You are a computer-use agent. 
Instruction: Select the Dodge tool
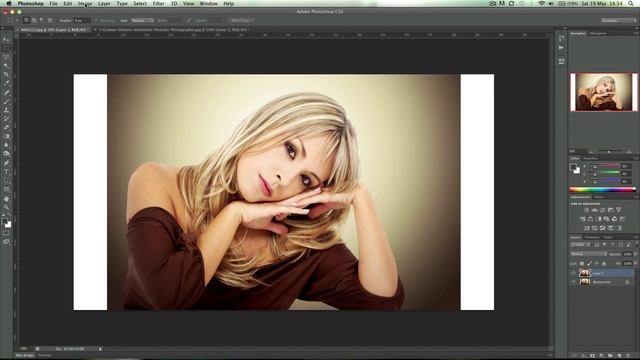[6, 154]
